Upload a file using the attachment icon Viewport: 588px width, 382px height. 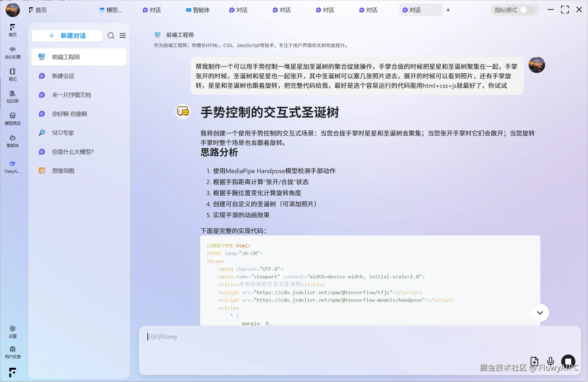(534, 361)
